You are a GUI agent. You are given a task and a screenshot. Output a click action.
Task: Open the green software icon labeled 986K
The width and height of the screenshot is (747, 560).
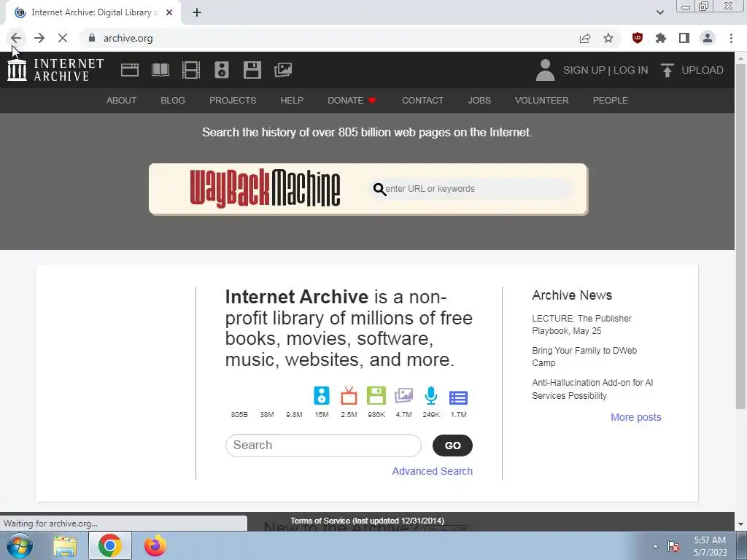[x=376, y=396]
